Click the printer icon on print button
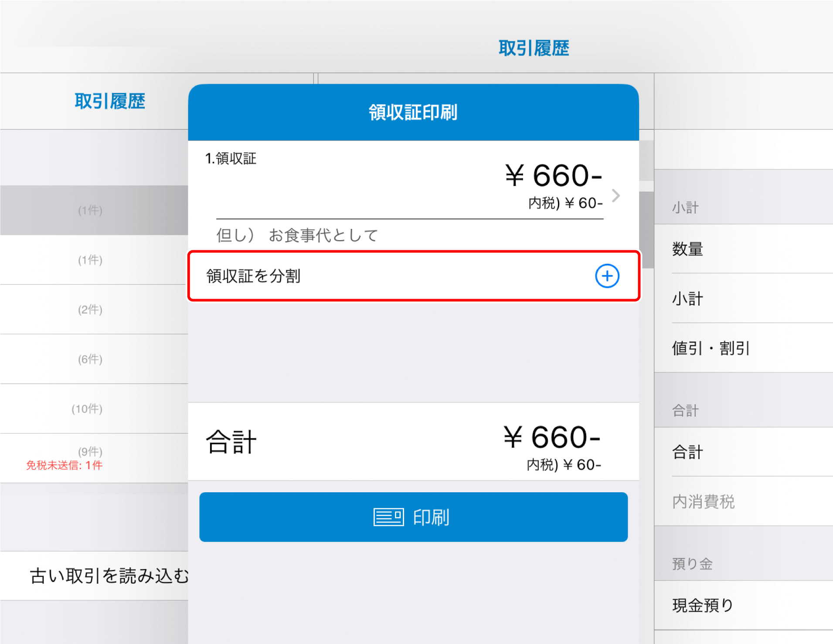The width and height of the screenshot is (833, 644). [388, 517]
